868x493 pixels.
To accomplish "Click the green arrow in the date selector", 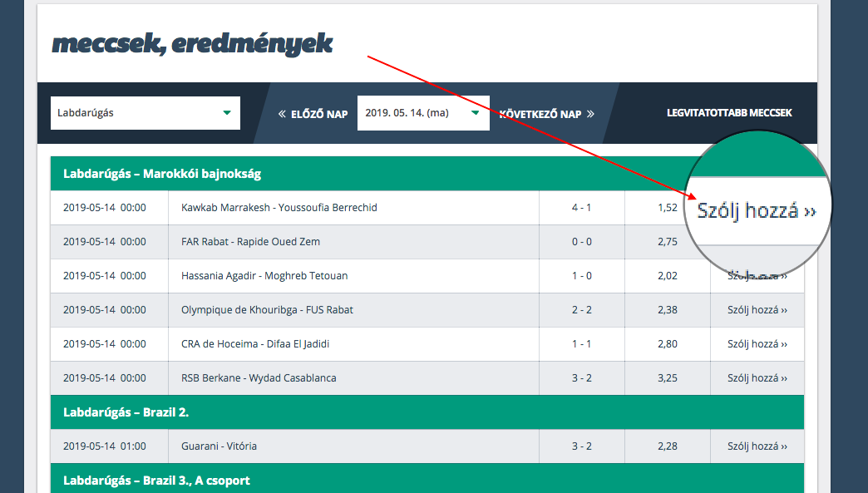I will [475, 113].
